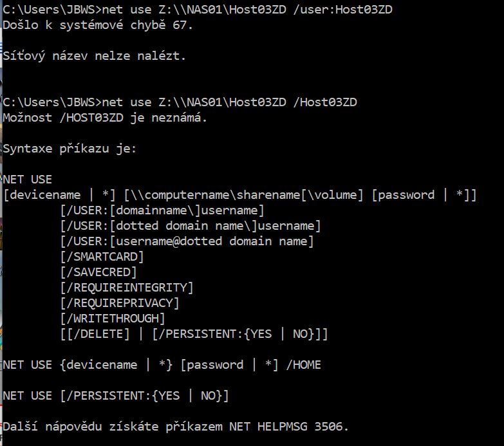Click the NET USE line with only /PERSISTENT
The width and height of the screenshot is (504, 446).
click(116, 396)
